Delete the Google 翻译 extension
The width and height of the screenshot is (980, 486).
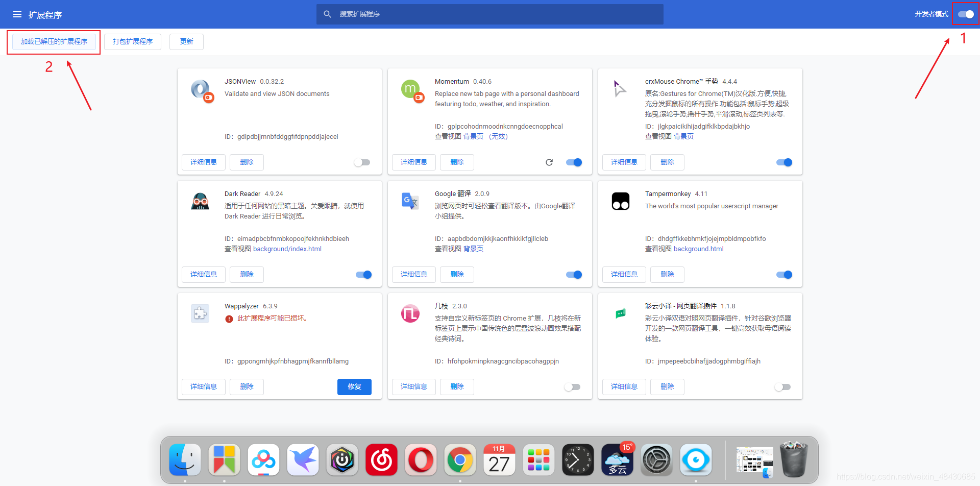[457, 274]
